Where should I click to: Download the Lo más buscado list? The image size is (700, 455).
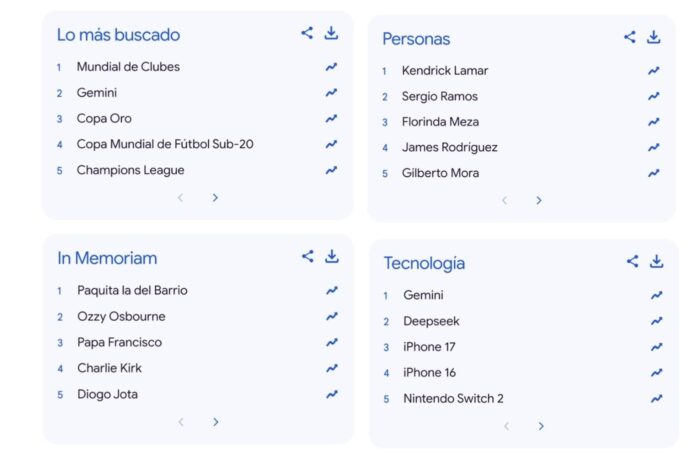[331, 33]
